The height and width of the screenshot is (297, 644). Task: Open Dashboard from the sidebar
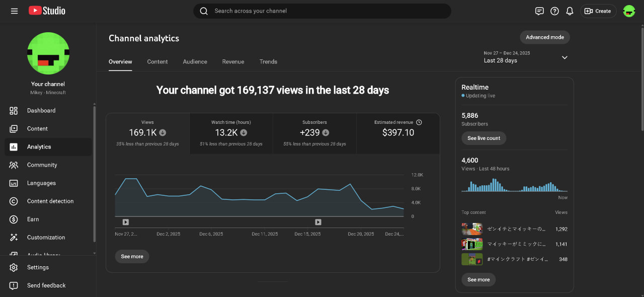[41, 111]
